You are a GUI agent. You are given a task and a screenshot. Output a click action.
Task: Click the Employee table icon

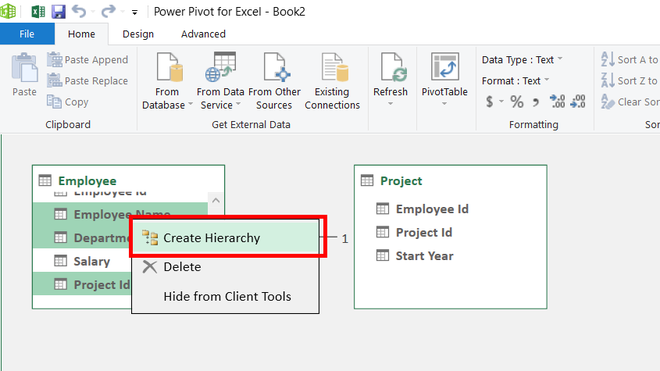click(45, 181)
